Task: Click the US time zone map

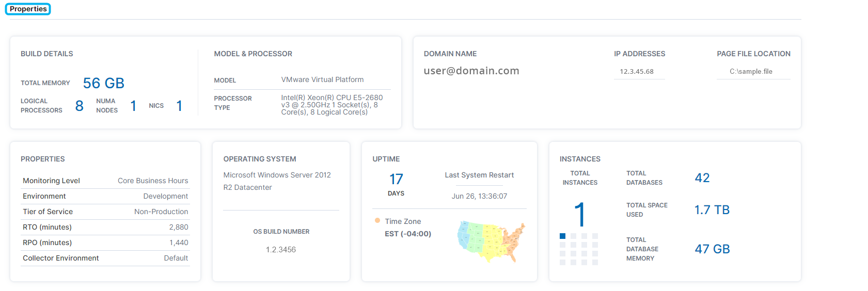Action: coord(491,241)
